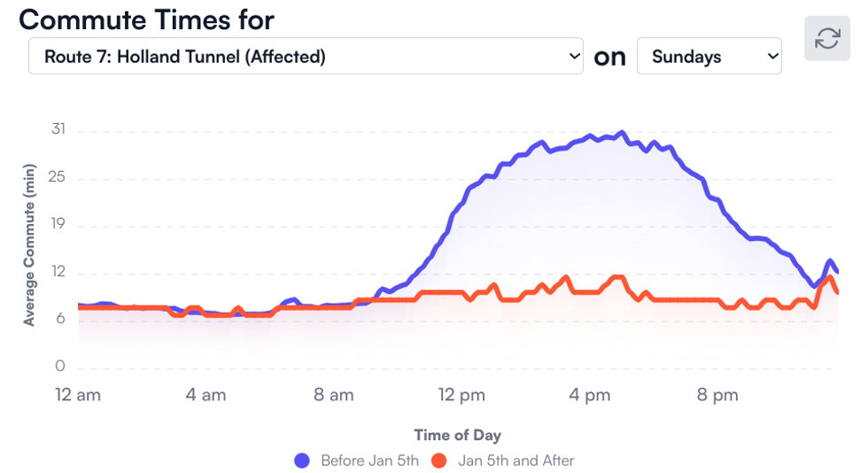Click the "4 pm" x-axis label

point(589,396)
